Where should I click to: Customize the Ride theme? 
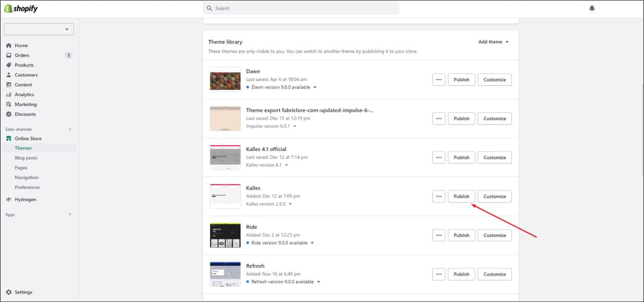click(494, 235)
